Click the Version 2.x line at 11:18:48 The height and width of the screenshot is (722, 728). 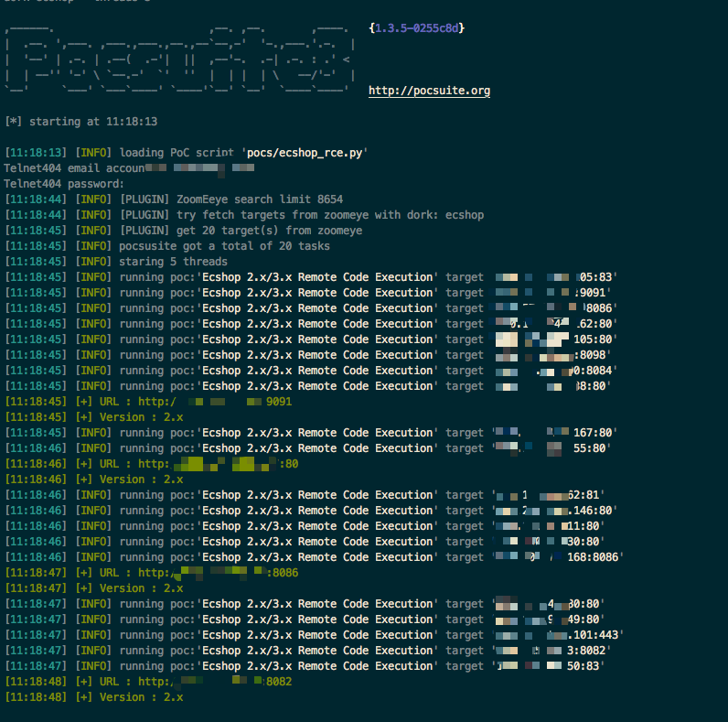coord(94,697)
